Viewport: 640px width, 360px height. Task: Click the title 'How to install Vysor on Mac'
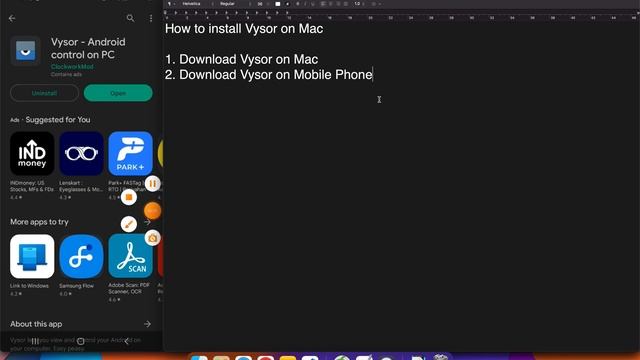tap(244, 29)
